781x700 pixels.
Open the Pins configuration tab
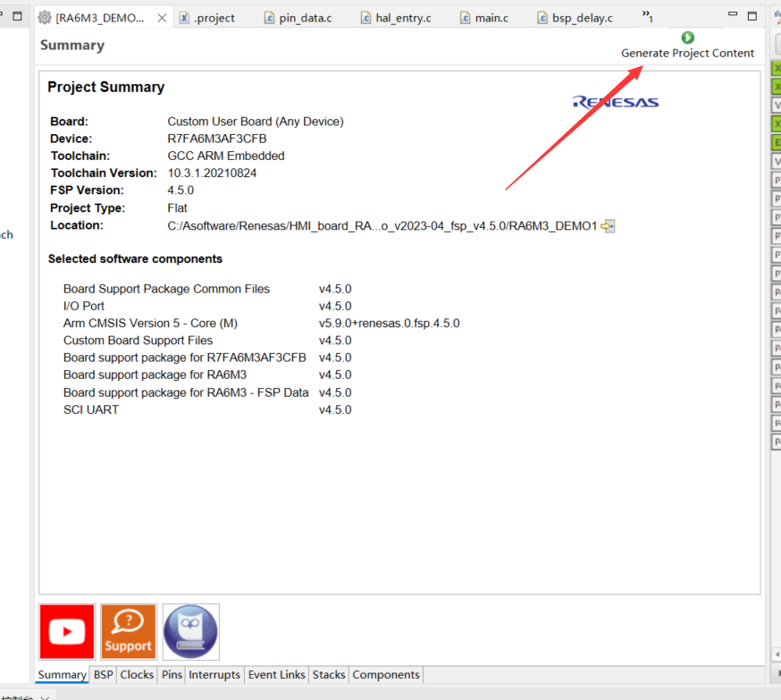[x=172, y=675]
